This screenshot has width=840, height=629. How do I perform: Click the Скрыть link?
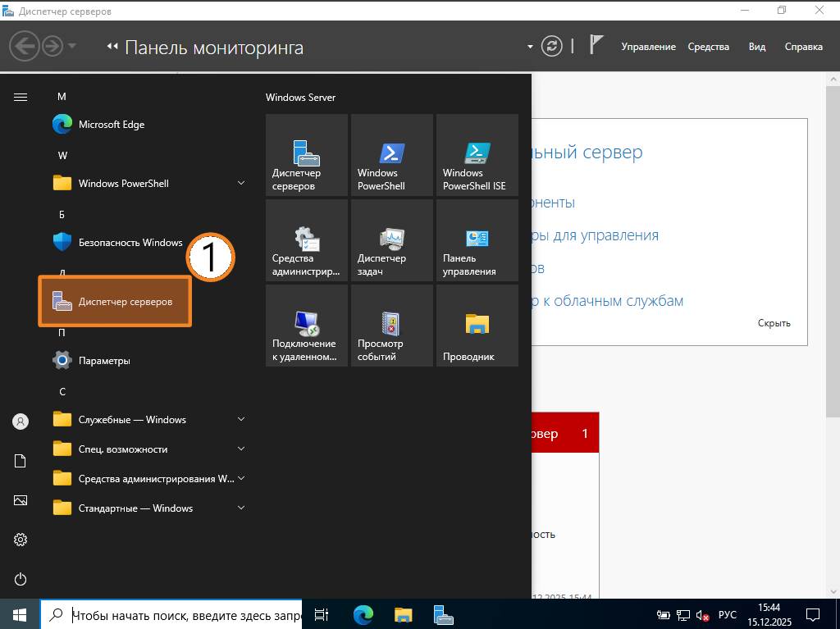click(x=774, y=323)
